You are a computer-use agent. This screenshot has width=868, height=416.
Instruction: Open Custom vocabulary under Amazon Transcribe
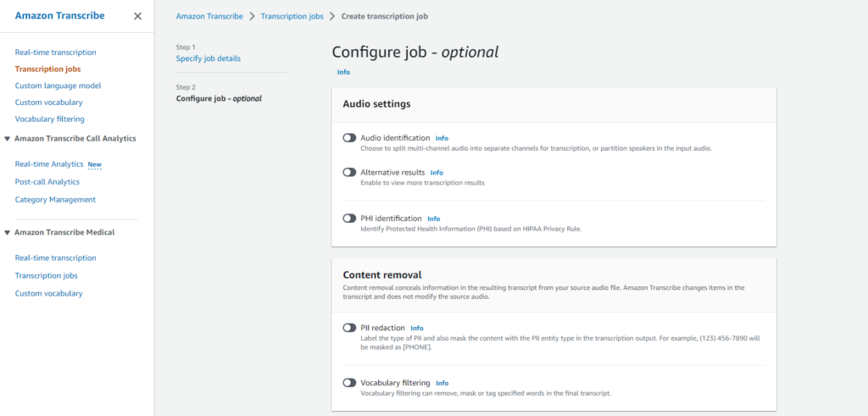pyautogui.click(x=48, y=103)
